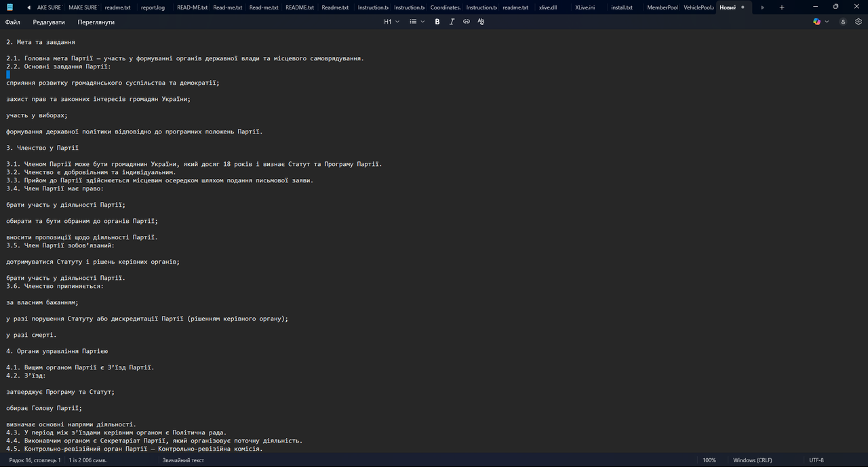Click the line starting '2.1. Головна мета Партії'

point(185,58)
